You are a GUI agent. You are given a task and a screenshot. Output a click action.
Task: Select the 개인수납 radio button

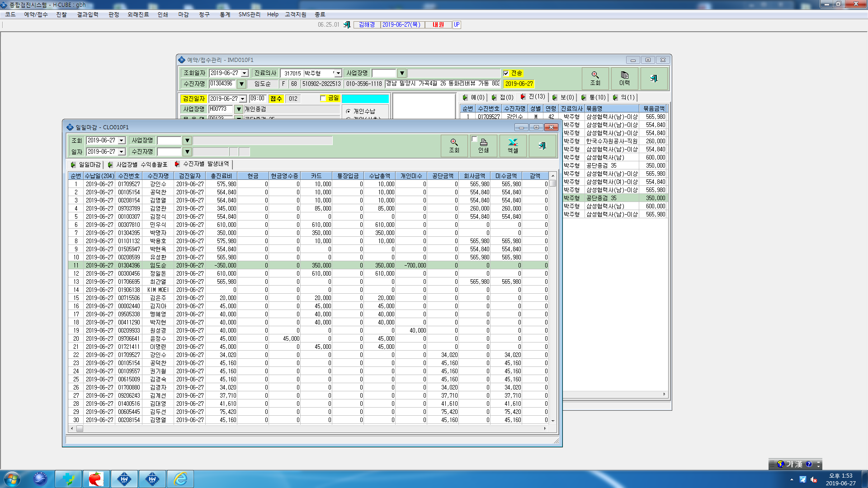(x=348, y=111)
